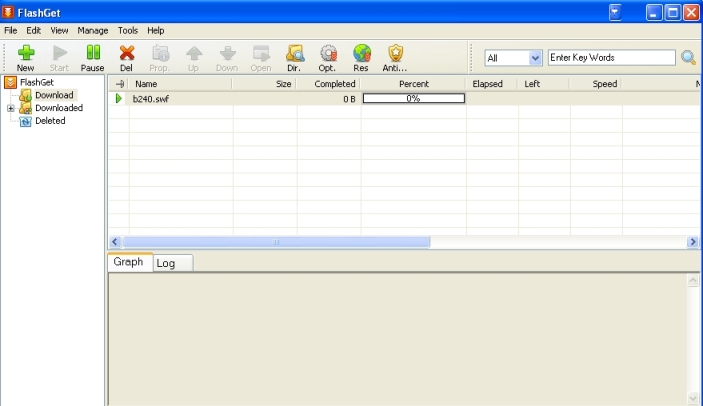Select the FlashGet root tree node
Image resolution: width=703 pixels, height=406 pixels.
coord(37,82)
